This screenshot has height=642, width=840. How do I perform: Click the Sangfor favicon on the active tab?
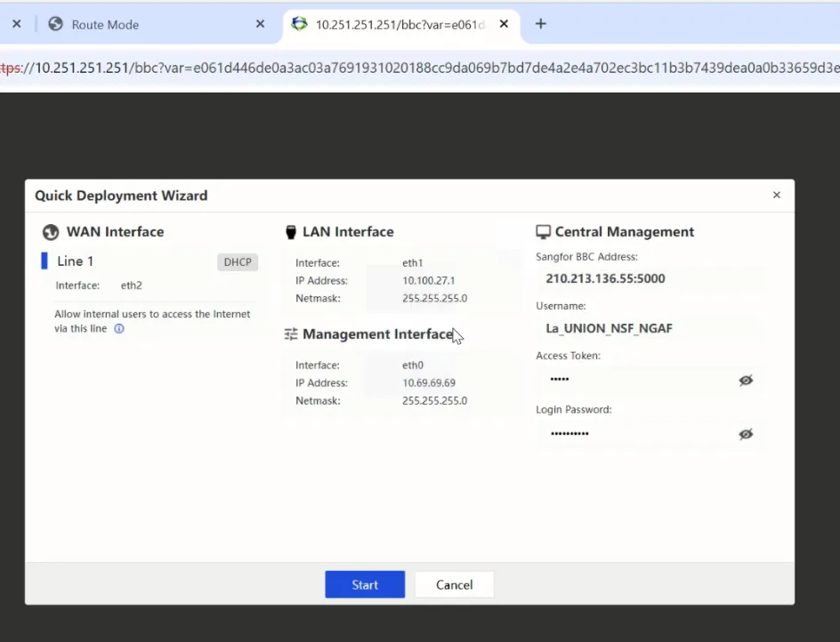coord(300,24)
